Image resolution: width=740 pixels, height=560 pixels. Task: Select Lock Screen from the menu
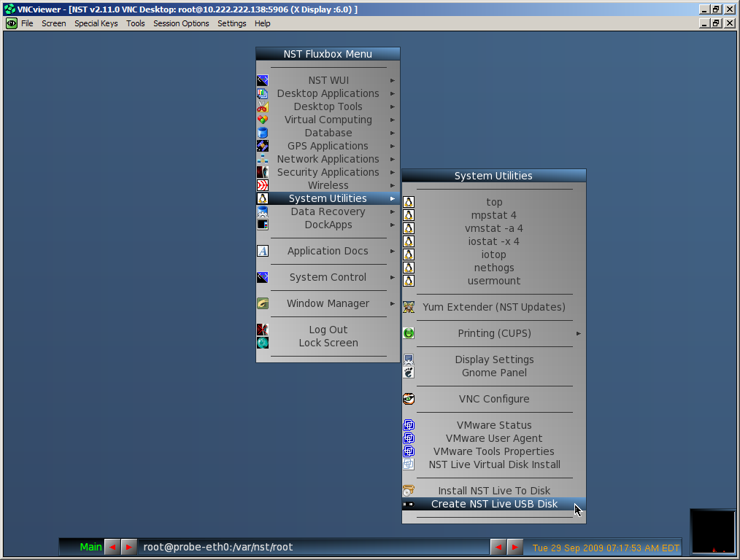pos(328,343)
